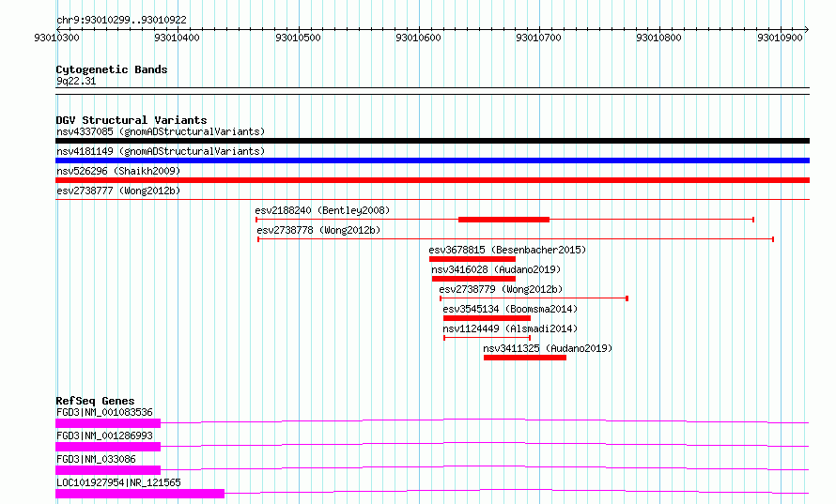
Task: Click the FGD3|NM_001083536 magenta exon block
Action: [x=108, y=423]
